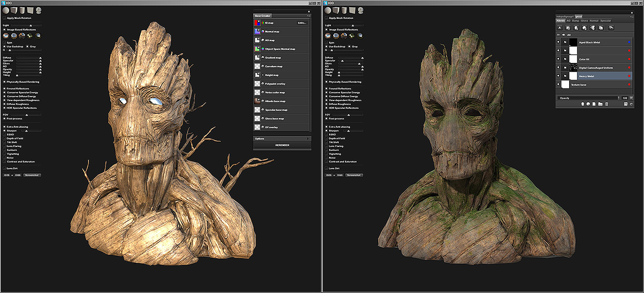
Task: Choose first environment sphere in left window
Action: [x=6, y=36]
